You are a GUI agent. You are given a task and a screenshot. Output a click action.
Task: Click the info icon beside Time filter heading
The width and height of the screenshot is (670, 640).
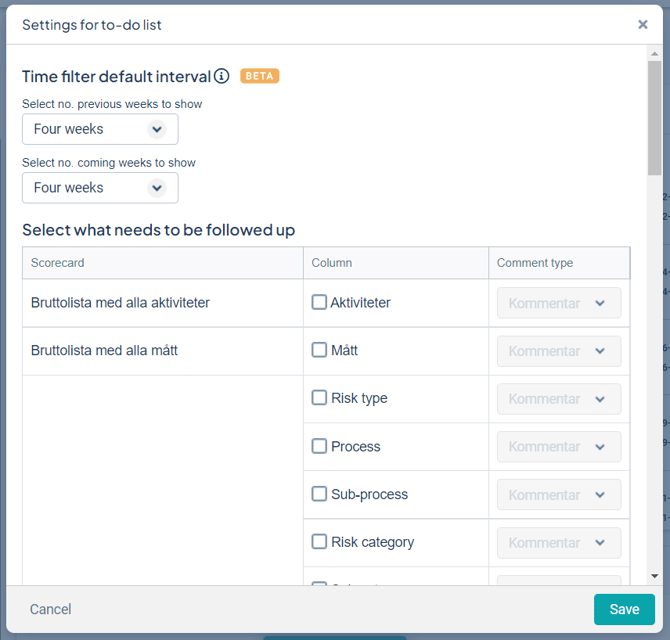(221, 76)
